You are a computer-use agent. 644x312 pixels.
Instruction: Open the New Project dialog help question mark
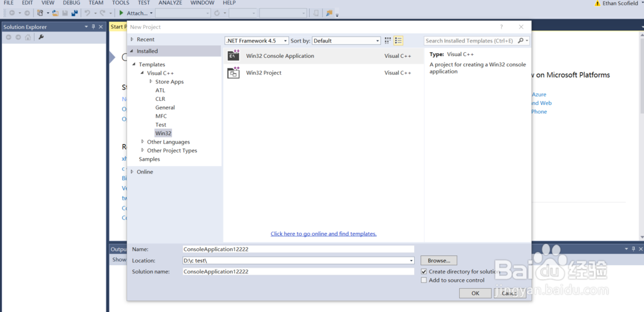[x=502, y=27]
